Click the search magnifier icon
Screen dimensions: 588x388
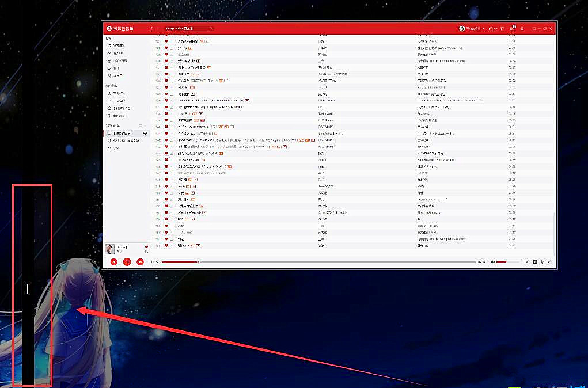pyautogui.click(x=211, y=28)
